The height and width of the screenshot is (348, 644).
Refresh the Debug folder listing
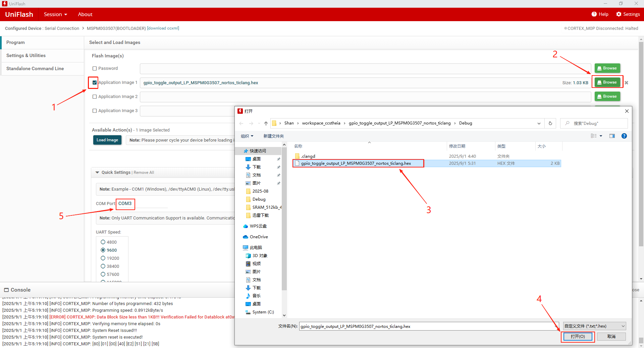point(550,123)
